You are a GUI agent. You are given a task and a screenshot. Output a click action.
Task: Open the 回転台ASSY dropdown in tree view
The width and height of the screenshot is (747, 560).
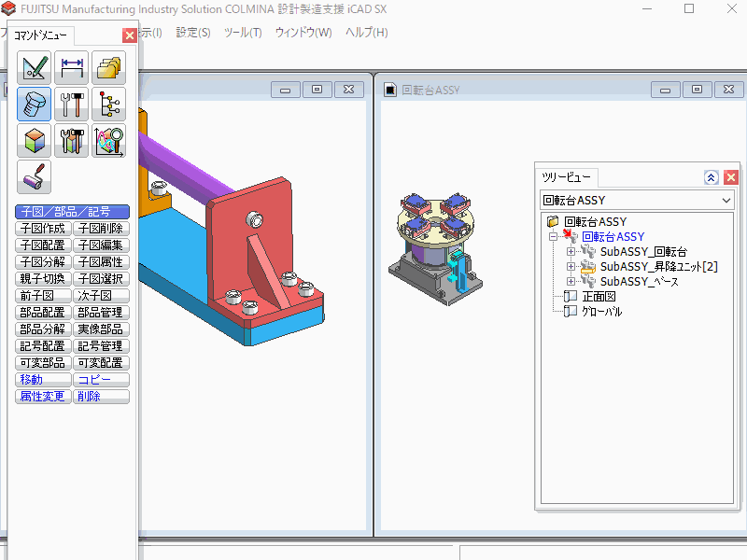coord(727,201)
